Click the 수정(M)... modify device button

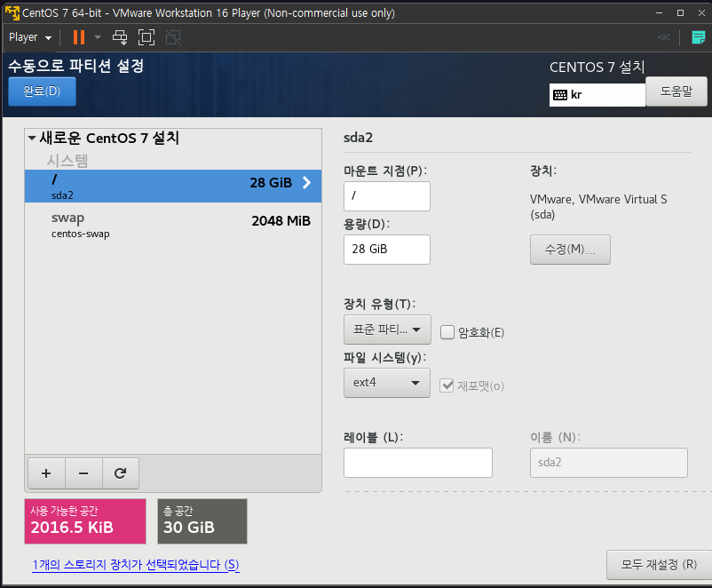pos(570,250)
